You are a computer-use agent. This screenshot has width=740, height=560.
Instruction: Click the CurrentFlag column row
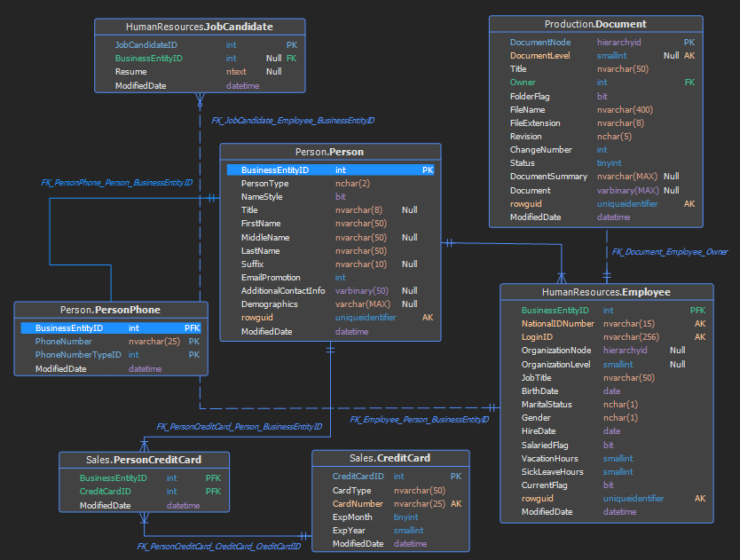click(607, 485)
